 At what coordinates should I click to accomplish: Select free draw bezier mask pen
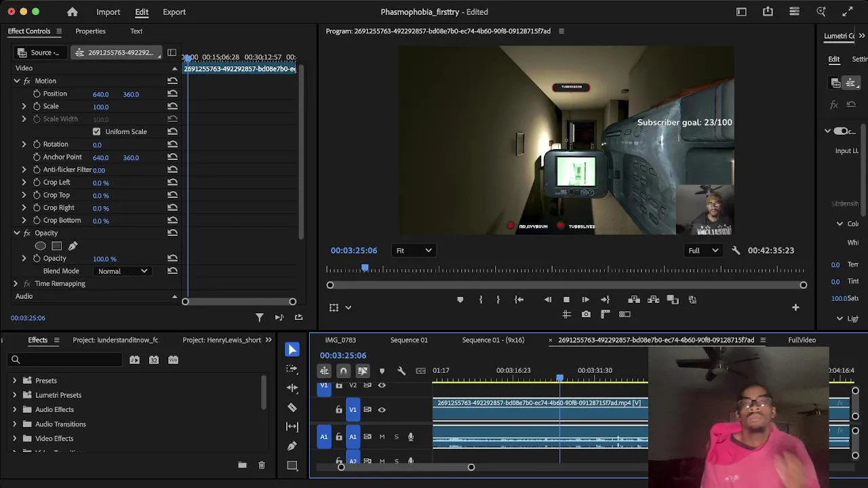(73, 246)
